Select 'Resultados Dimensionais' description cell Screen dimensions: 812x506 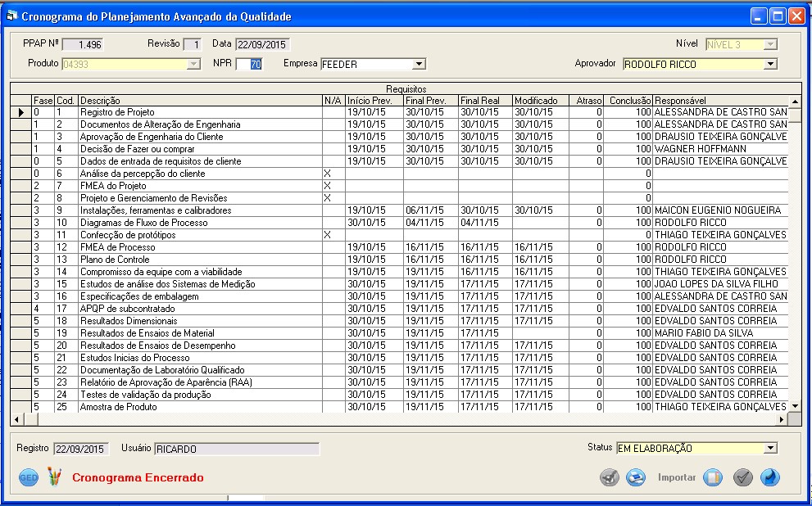point(200,321)
